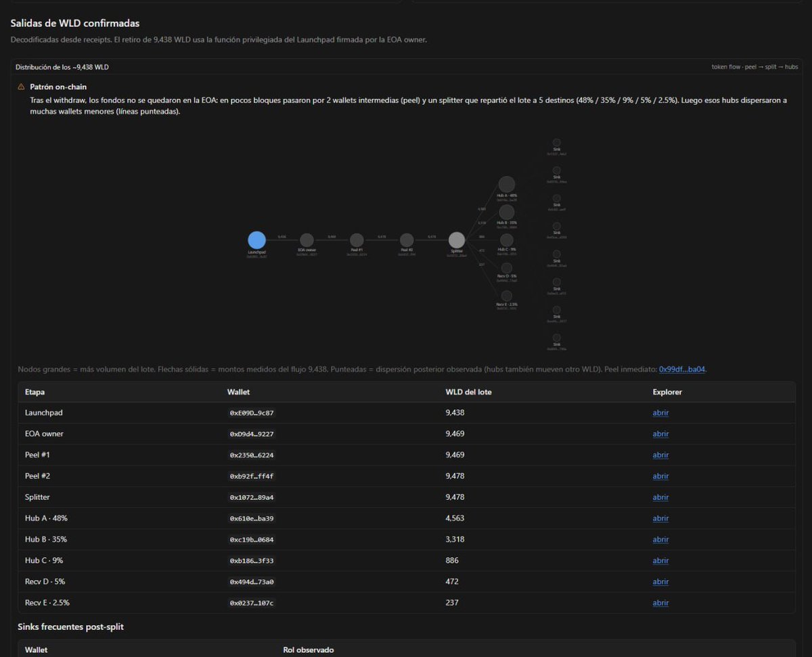
Task: Select the Hub B · 35% node
Action: [x=507, y=212]
